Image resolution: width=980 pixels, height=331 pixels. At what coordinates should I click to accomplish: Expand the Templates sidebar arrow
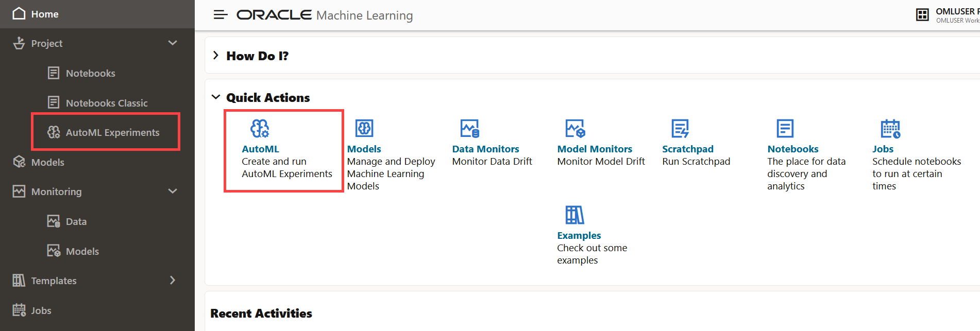173,280
